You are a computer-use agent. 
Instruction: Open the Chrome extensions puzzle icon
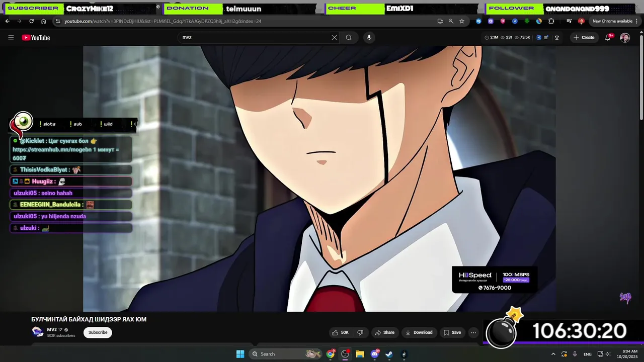tap(551, 21)
